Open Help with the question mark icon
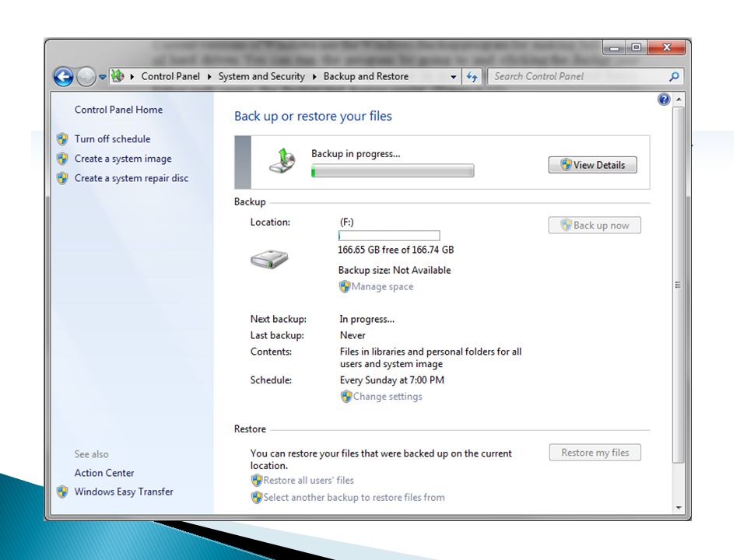This screenshot has height=560, width=747. click(x=664, y=99)
